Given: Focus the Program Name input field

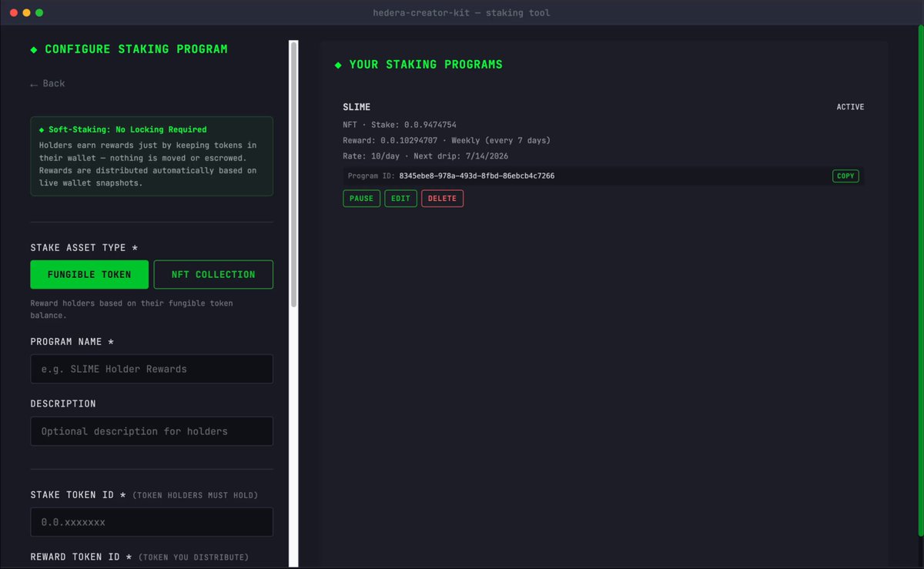Looking at the screenshot, I should point(152,369).
